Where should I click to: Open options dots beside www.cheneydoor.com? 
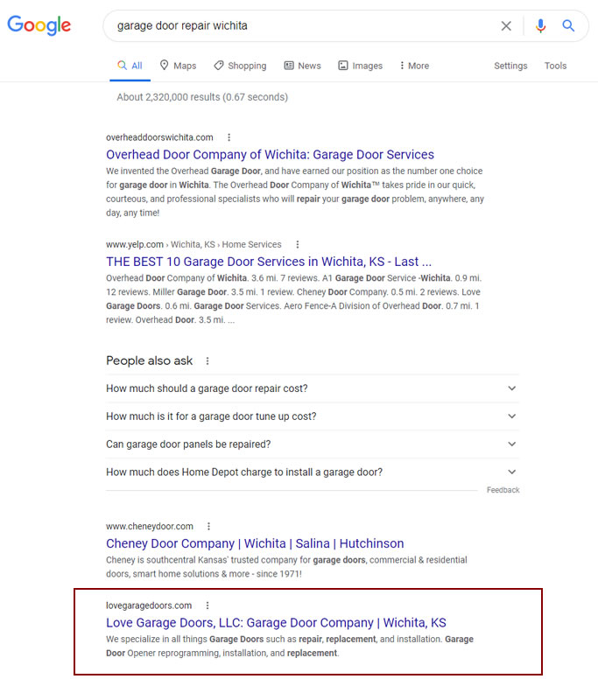pyautogui.click(x=208, y=527)
